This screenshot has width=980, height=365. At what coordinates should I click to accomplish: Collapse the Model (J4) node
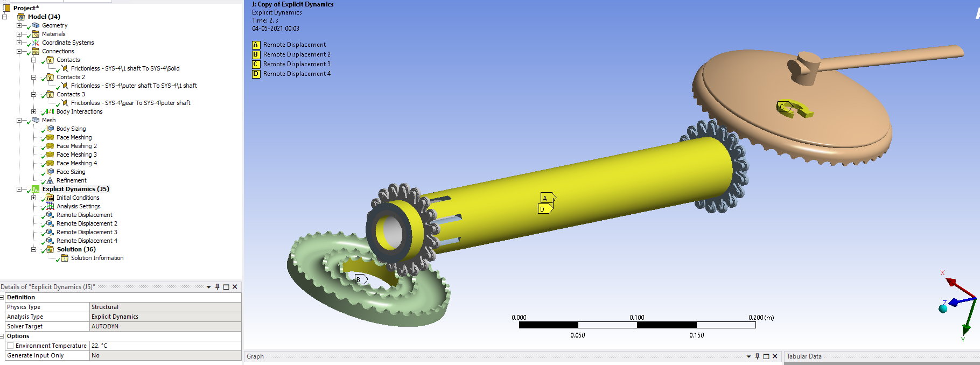coord(5,17)
